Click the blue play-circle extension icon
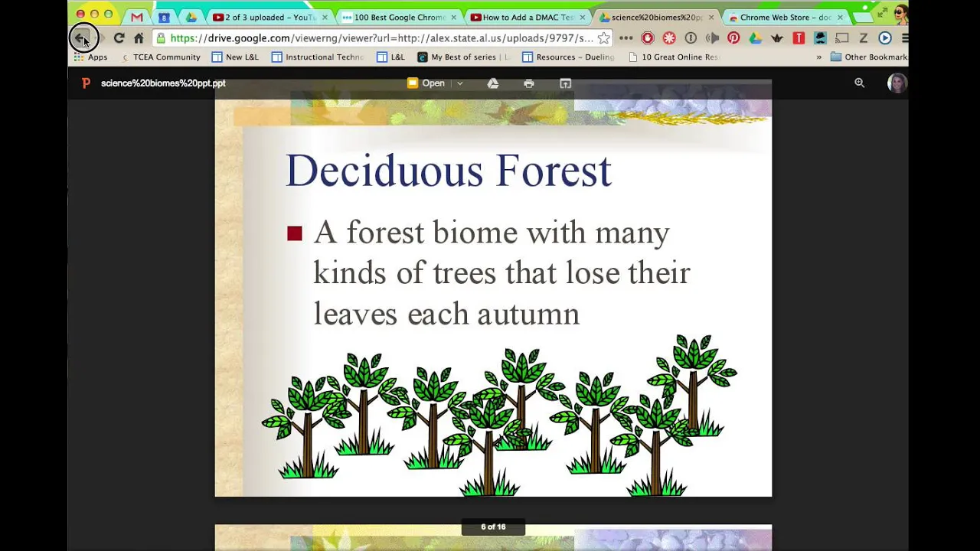The height and width of the screenshot is (551, 980). (x=885, y=37)
